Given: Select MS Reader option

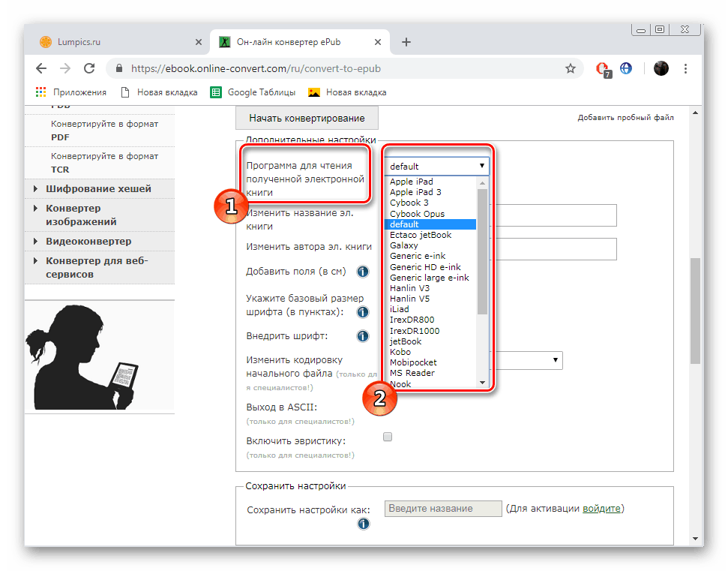Looking at the screenshot, I should pos(430,373).
